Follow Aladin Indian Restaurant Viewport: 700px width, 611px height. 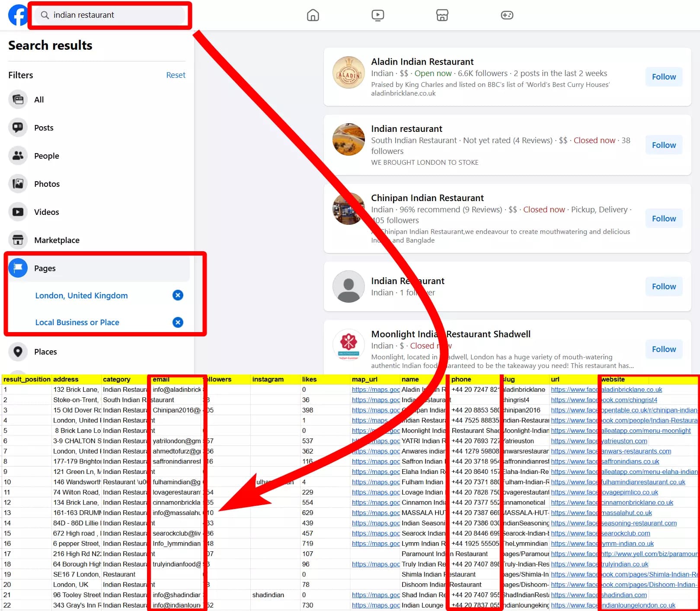[664, 77]
